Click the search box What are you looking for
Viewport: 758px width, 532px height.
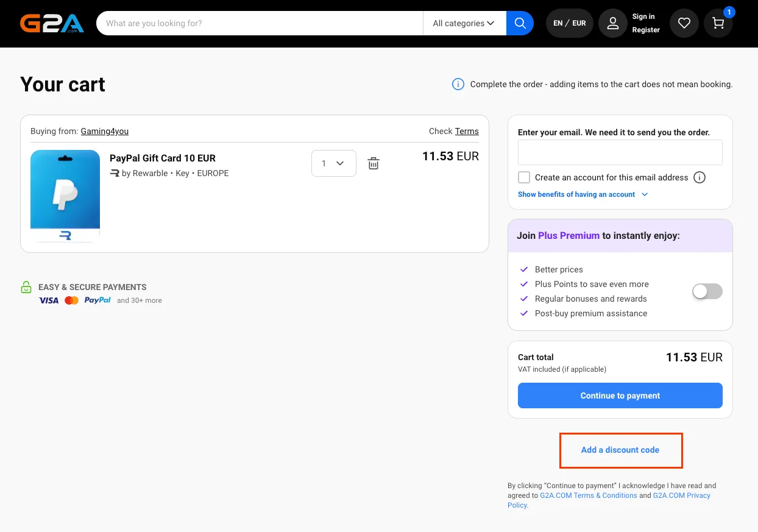[x=260, y=23]
